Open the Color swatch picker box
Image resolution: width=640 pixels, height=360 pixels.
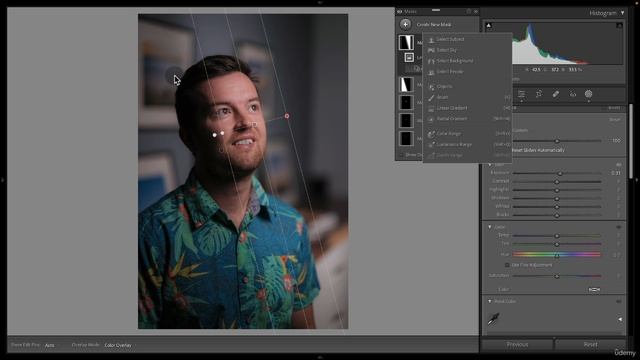594,289
